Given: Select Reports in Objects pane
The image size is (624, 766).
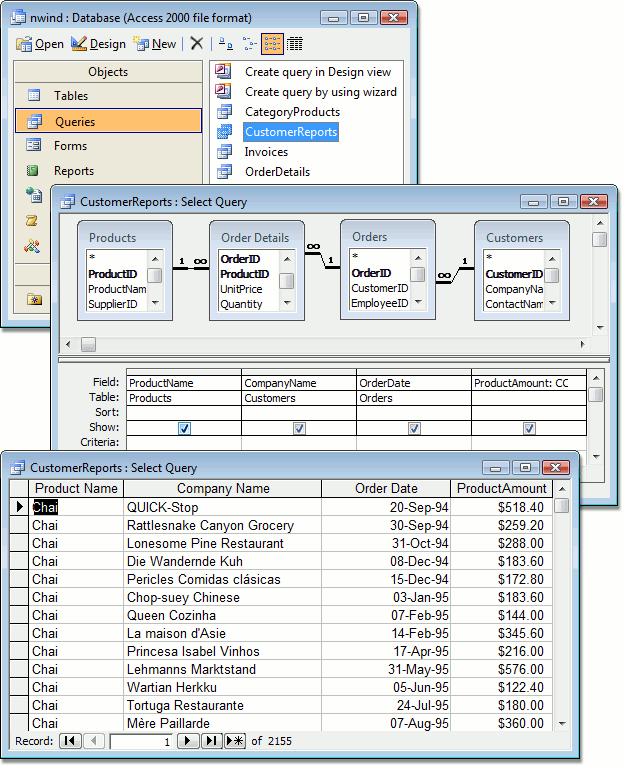Looking at the screenshot, I should (x=108, y=170).
